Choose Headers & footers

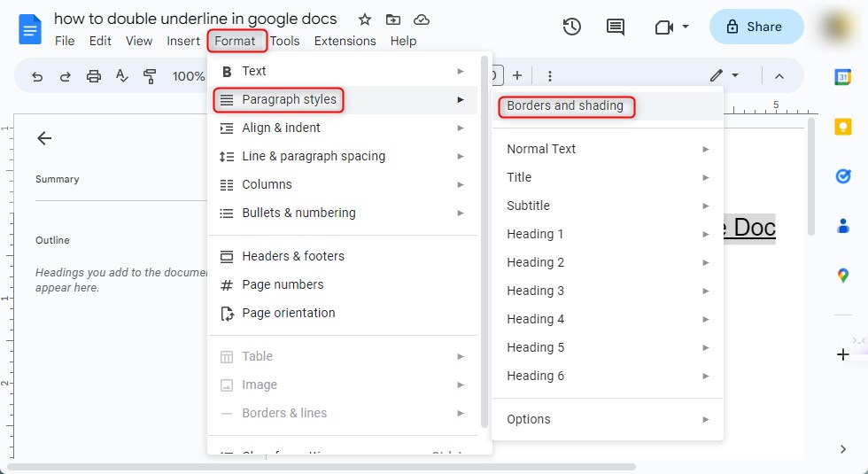tap(343, 256)
